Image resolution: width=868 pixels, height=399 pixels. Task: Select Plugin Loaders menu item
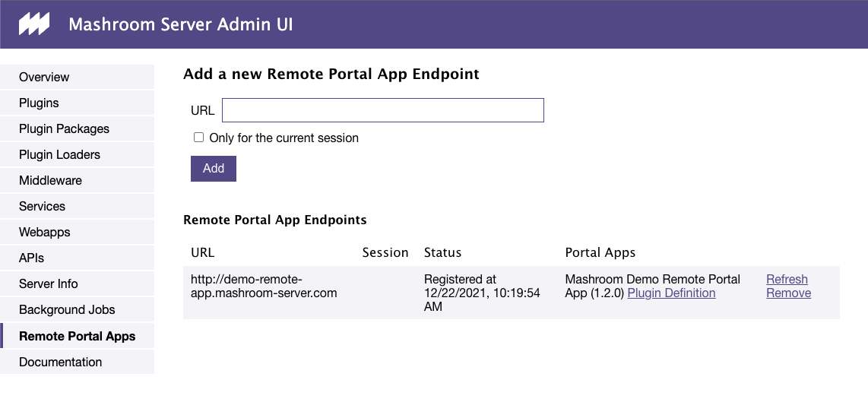(x=77, y=155)
